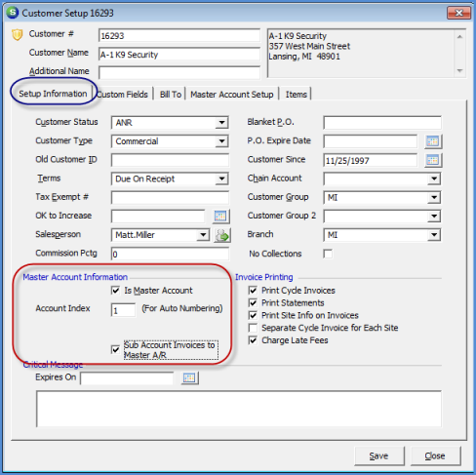
Task: Click the gold shield customer icon
Action: pos(18,34)
